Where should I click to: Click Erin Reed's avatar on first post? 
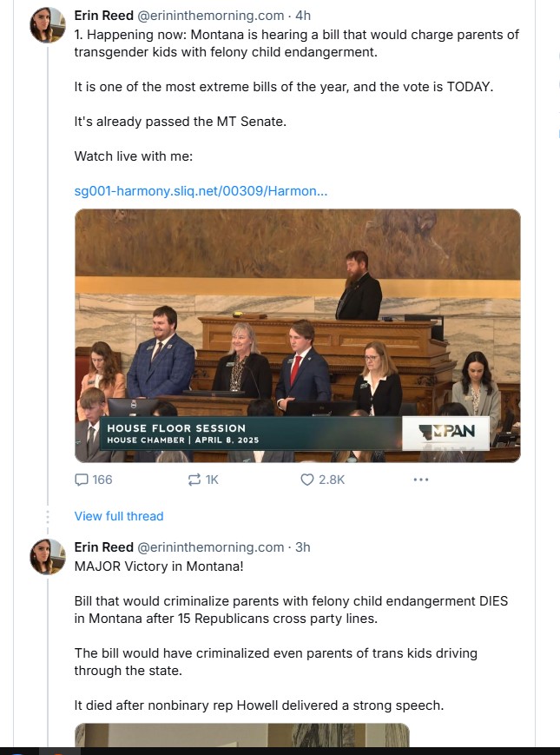48,25
